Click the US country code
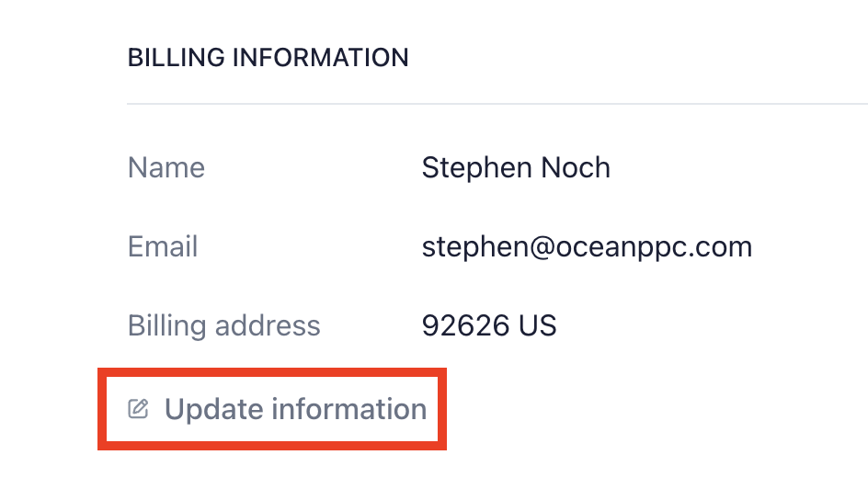 [538, 325]
